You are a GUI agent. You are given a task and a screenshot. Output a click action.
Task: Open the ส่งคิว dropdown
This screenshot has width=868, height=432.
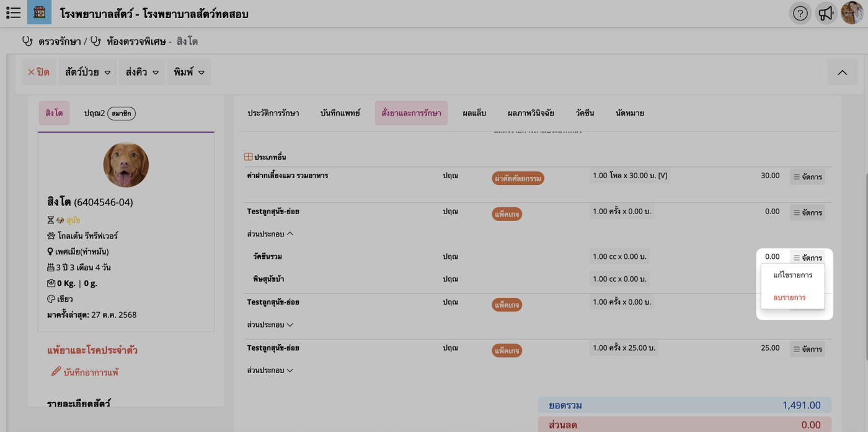pyautogui.click(x=142, y=73)
